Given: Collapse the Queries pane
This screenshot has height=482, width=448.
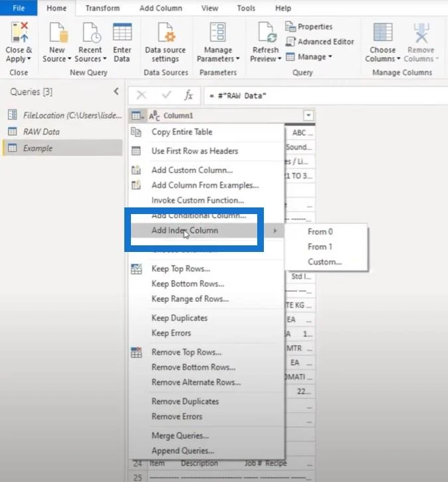Looking at the screenshot, I should (x=116, y=91).
